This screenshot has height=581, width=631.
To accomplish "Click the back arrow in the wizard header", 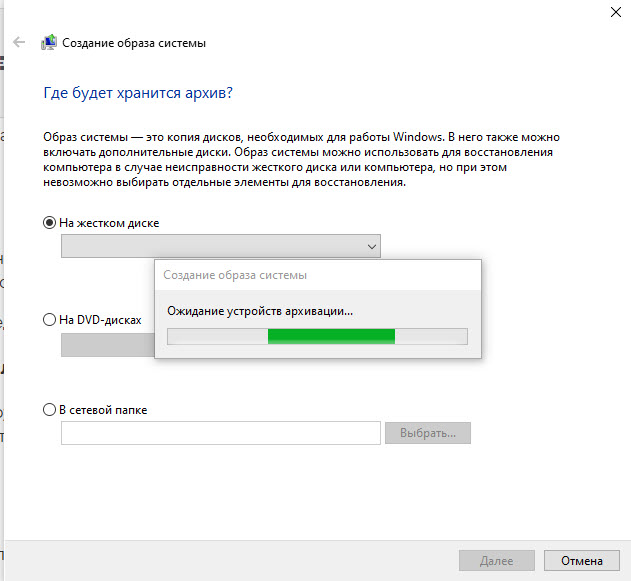I will [x=19, y=43].
